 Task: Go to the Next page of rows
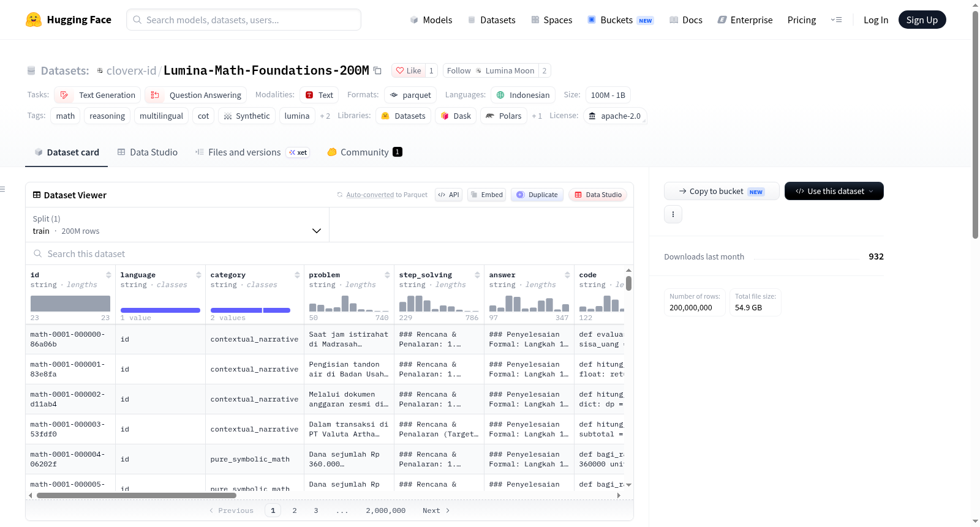tap(436, 510)
